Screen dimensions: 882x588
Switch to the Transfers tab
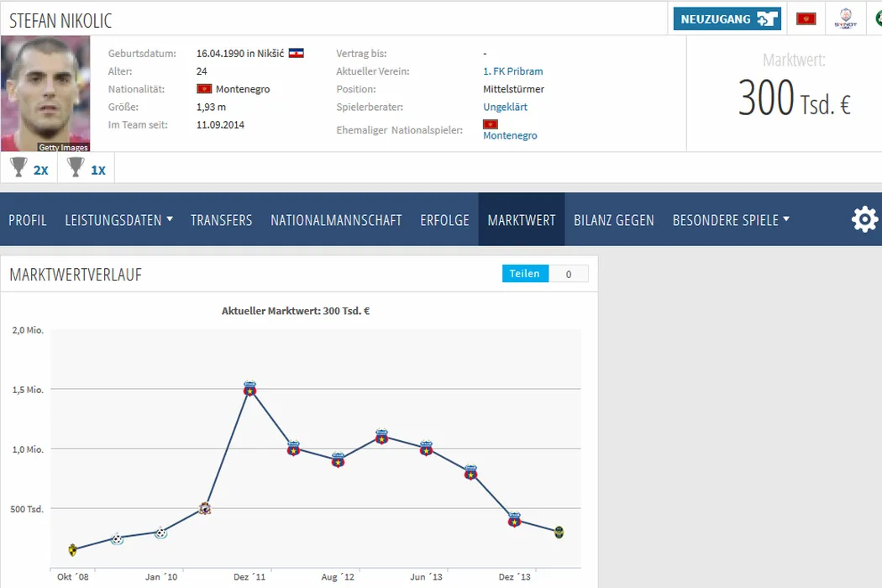coord(221,220)
